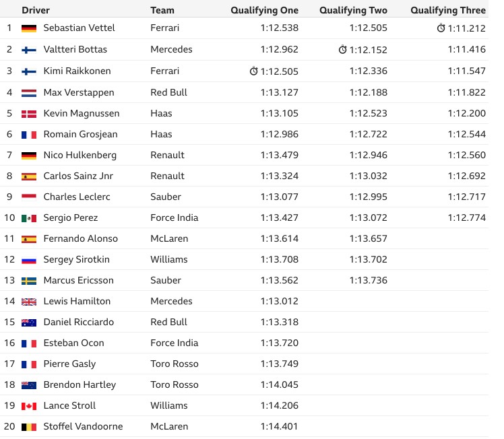
Task: Click the stopwatch icon beside Raikkonen's 1:12.505
Action: [253, 71]
